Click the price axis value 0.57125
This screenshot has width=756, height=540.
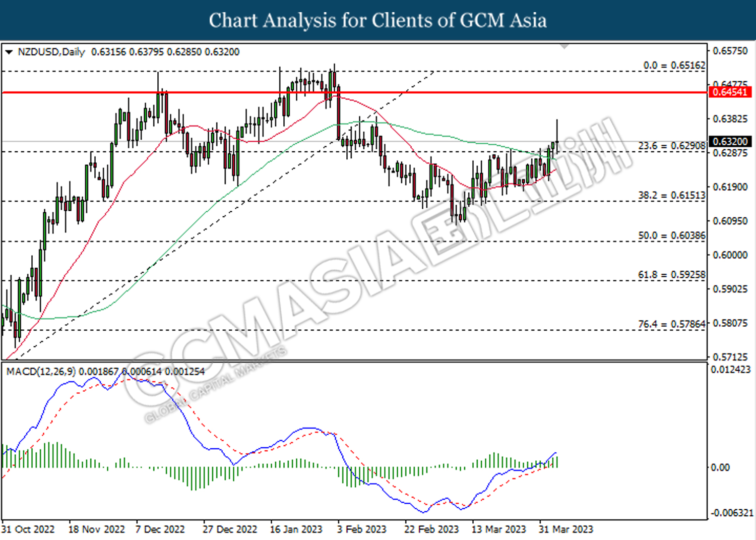(x=730, y=357)
